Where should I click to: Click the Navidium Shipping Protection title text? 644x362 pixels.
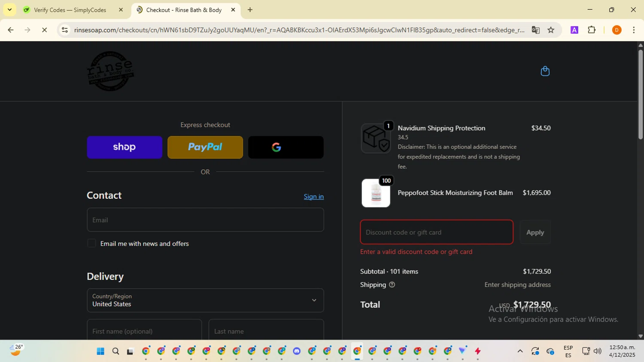[441, 128]
